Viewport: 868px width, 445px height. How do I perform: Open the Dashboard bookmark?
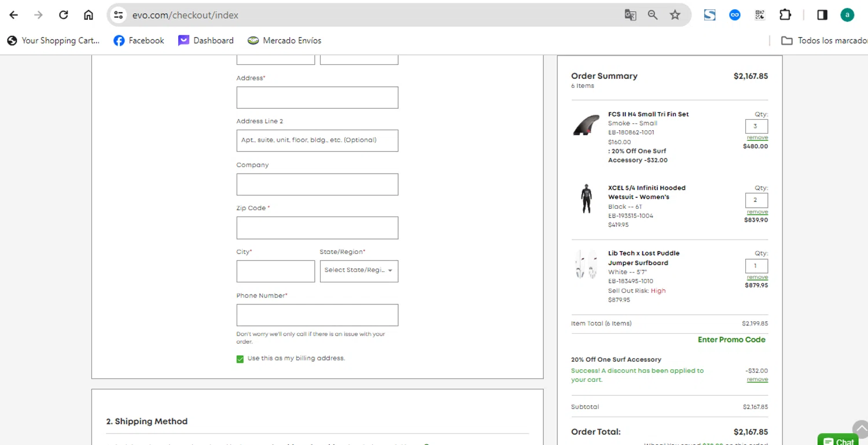206,41
